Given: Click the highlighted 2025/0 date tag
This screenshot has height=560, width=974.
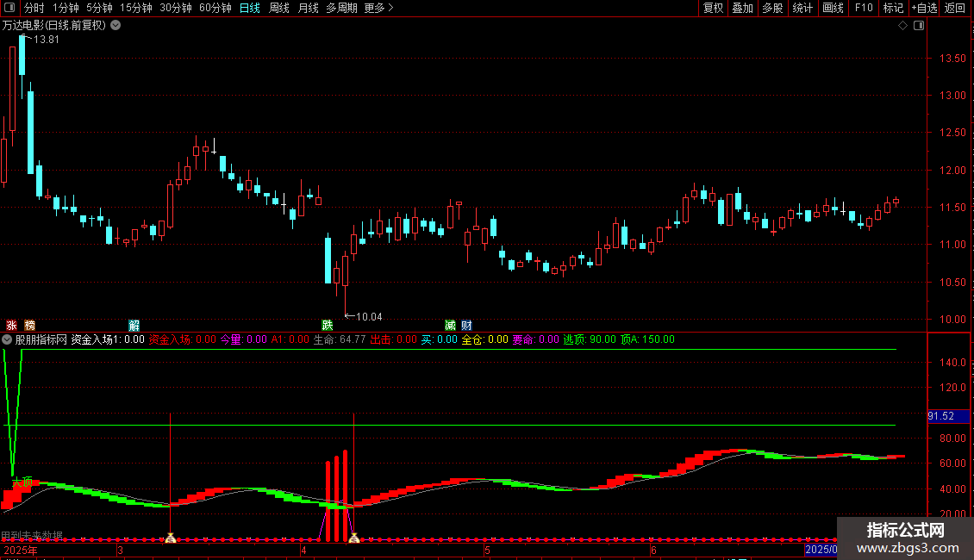Looking at the screenshot, I should coord(821,550).
